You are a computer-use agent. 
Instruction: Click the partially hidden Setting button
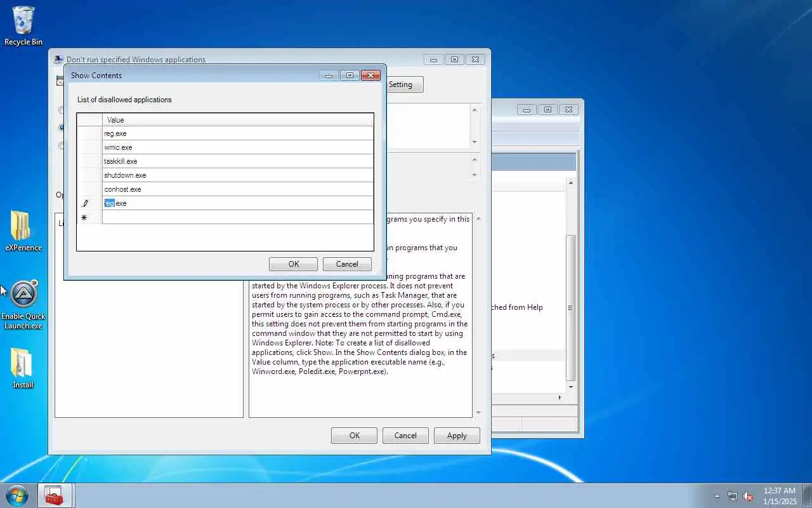click(x=404, y=84)
